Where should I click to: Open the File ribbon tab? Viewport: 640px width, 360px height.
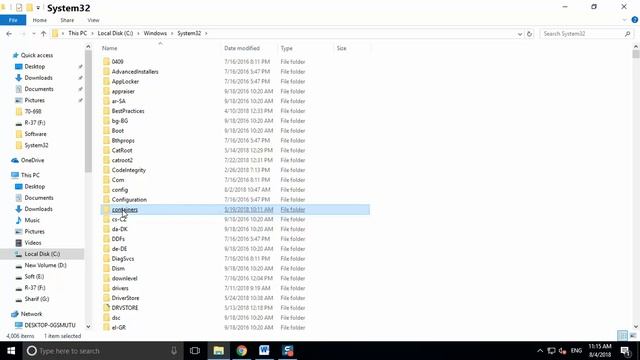13,20
